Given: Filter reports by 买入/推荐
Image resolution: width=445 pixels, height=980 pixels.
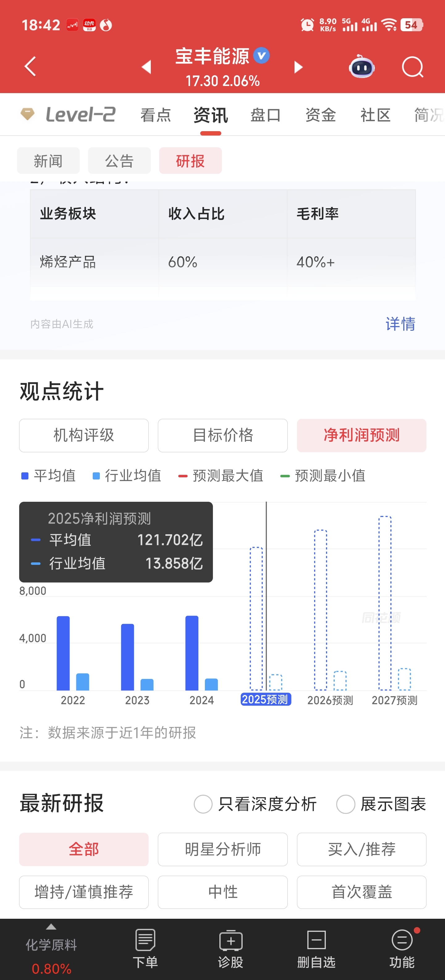Looking at the screenshot, I should pyautogui.click(x=361, y=849).
